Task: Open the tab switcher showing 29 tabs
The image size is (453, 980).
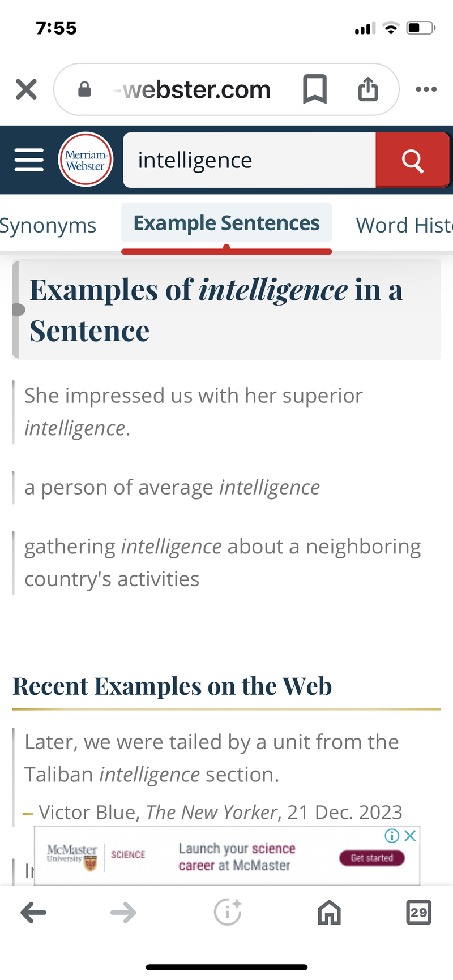Action: click(x=419, y=912)
